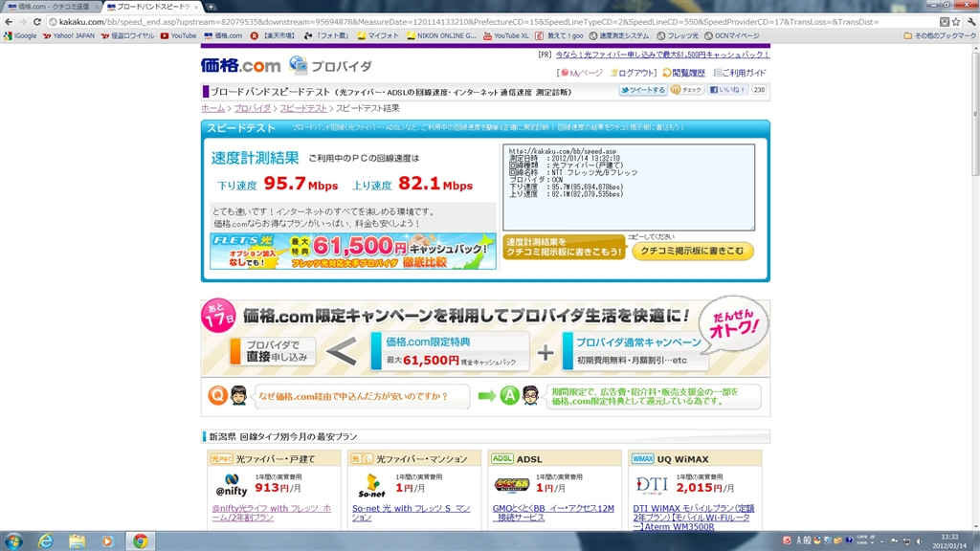
Task: Open the Yahoo! JAPAN bookmark
Action: click(x=69, y=35)
